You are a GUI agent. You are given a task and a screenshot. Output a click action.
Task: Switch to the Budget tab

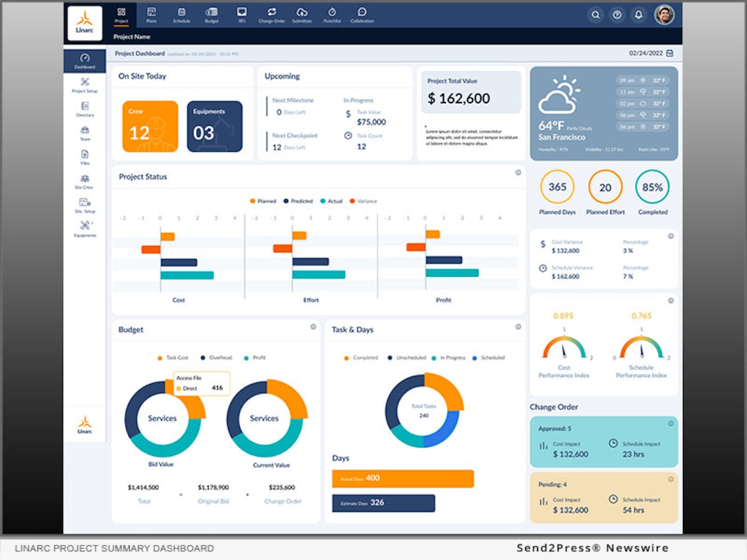[212, 14]
